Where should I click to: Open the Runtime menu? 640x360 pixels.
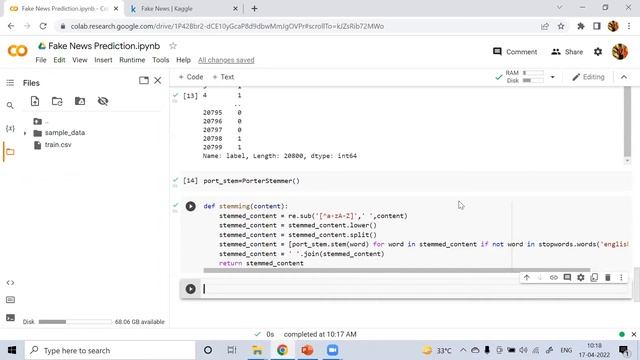coord(132,60)
